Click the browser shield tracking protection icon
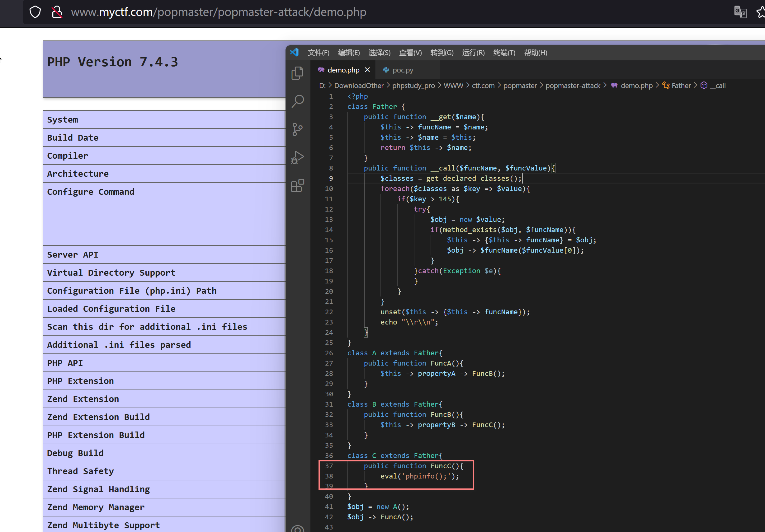765x532 pixels. [x=35, y=12]
